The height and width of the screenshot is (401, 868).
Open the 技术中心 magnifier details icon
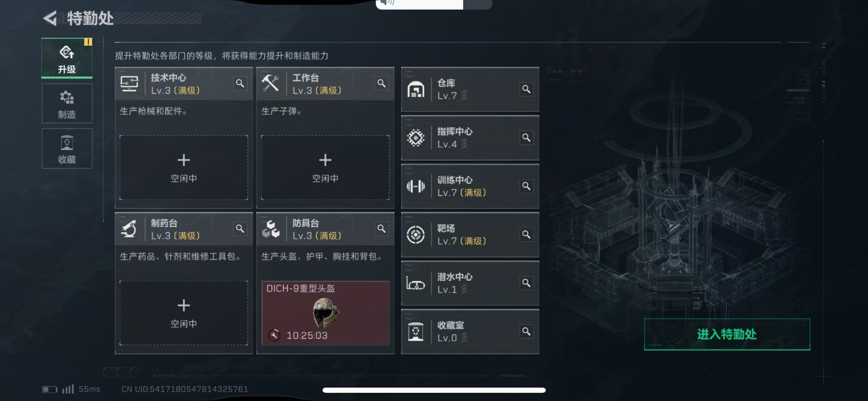[x=240, y=83]
